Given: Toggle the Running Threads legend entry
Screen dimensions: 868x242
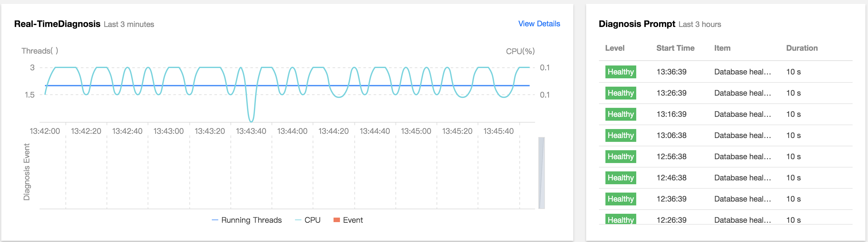Looking at the screenshot, I should click(x=247, y=220).
